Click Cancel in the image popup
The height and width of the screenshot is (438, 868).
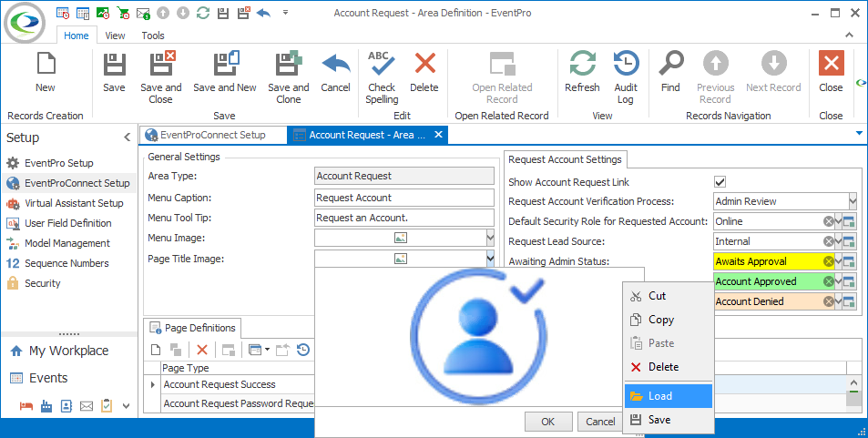(x=600, y=422)
